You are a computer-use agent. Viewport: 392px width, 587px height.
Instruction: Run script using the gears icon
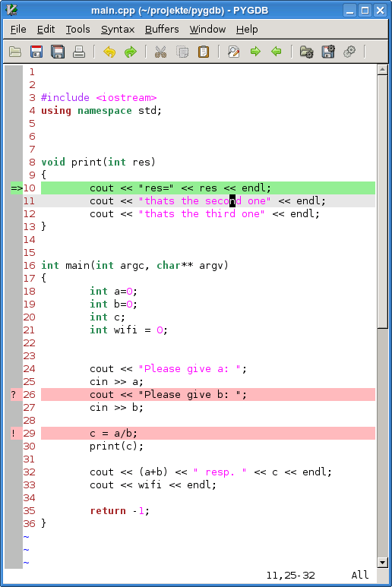349,52
